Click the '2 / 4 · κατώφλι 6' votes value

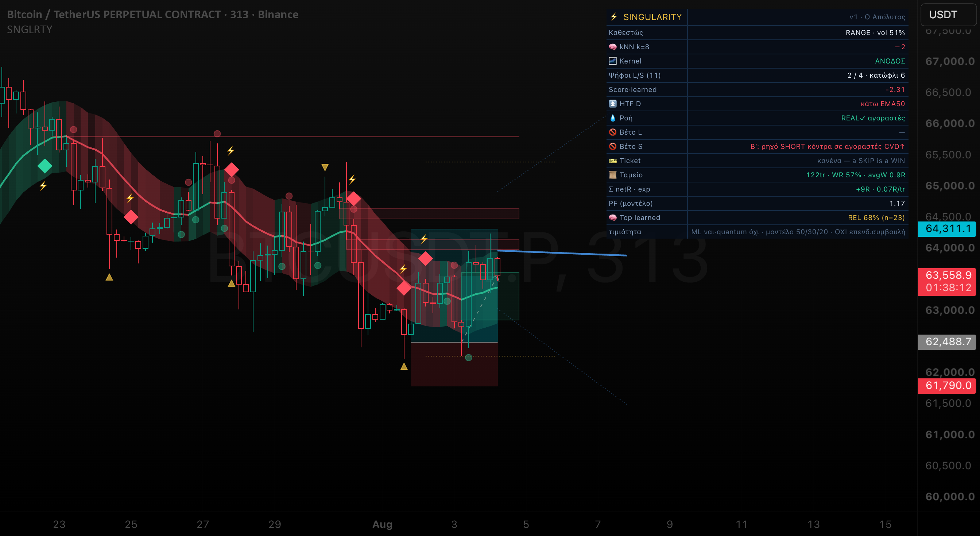(876, 76)
